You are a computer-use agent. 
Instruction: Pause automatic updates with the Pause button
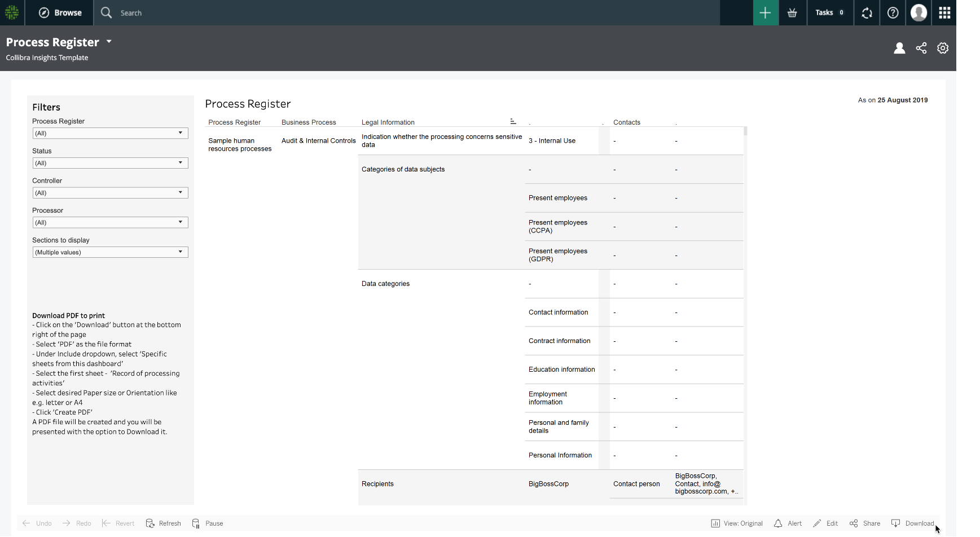pyautogui.click(x=208, y=523)
